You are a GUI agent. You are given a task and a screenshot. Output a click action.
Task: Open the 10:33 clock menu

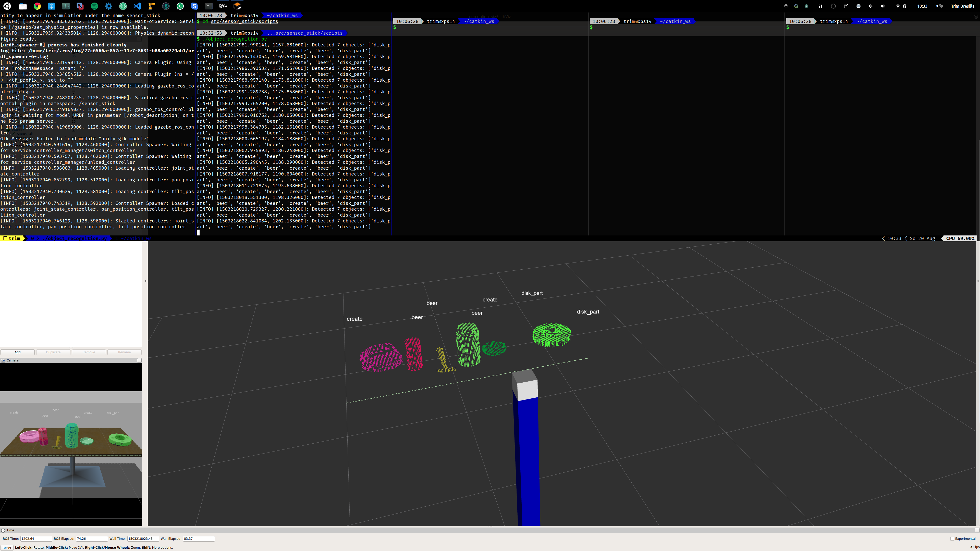click(922, 6)
